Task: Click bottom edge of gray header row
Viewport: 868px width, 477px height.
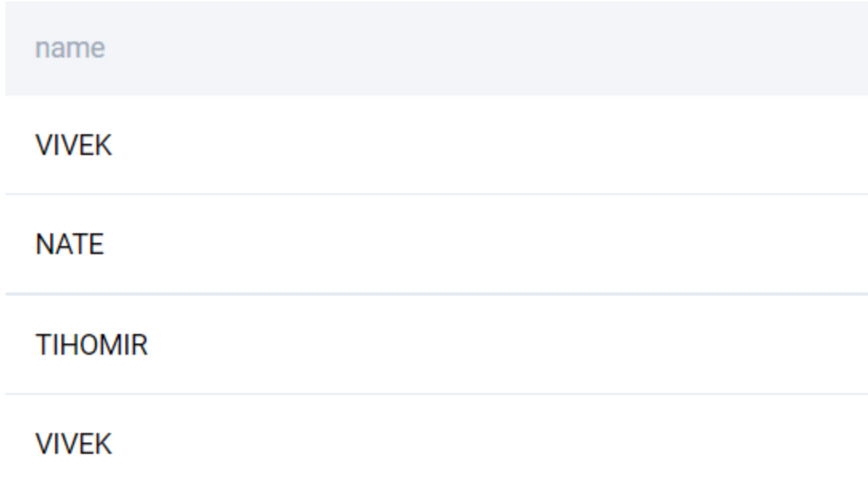Action: point(437,95)
